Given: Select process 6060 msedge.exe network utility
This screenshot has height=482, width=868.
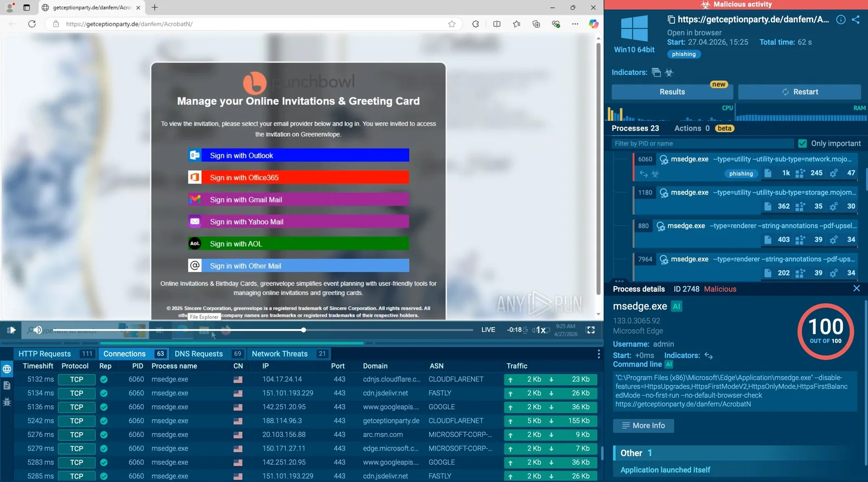Looking at the screenshot, I should click(746, 166).
